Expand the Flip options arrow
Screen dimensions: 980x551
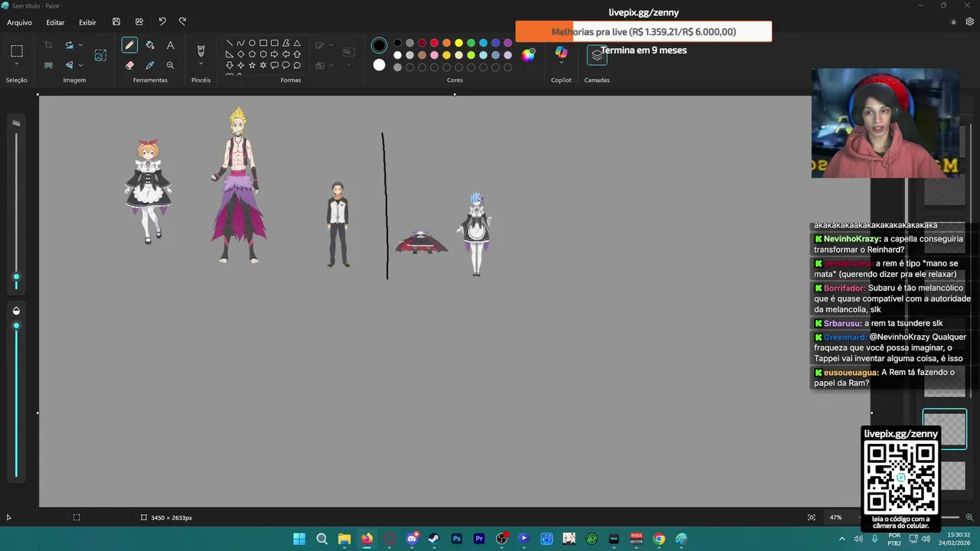(80, 65)
